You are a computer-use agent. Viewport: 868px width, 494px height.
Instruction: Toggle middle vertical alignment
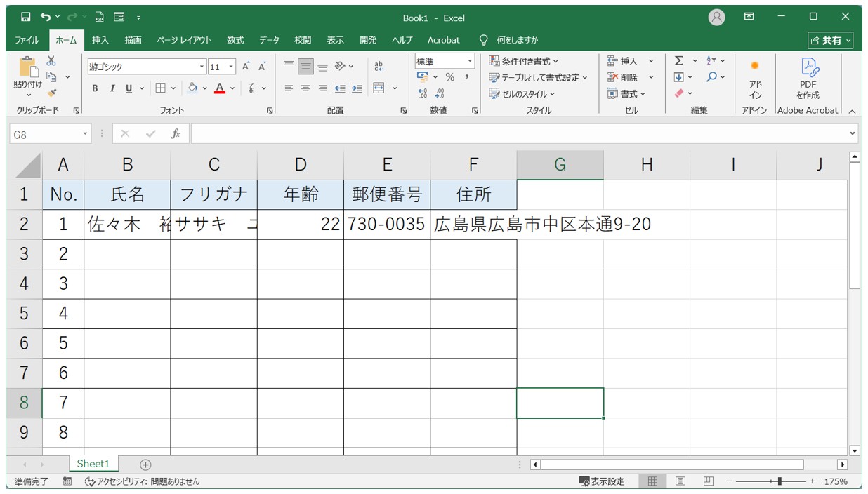(305, 67)
